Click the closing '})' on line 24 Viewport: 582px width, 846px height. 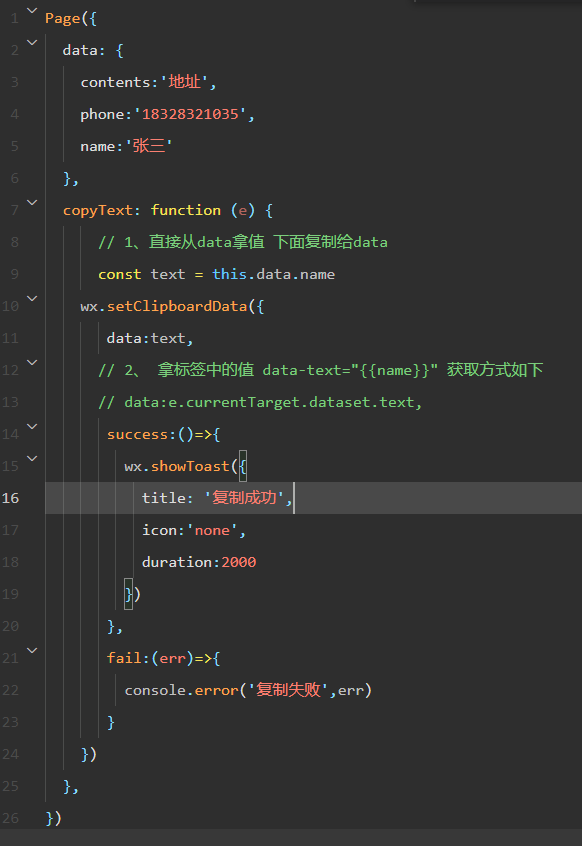tap(89, 754)
